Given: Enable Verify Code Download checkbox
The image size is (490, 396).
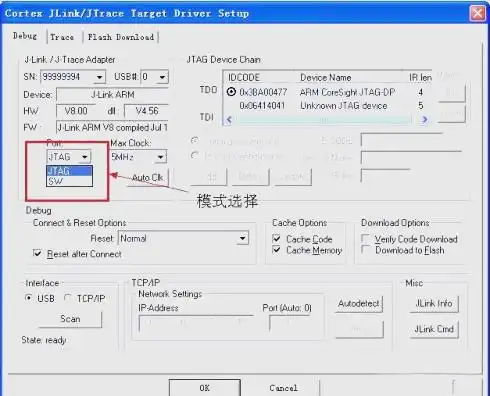Looking at the screenshot, I should (x=365, y=238).
